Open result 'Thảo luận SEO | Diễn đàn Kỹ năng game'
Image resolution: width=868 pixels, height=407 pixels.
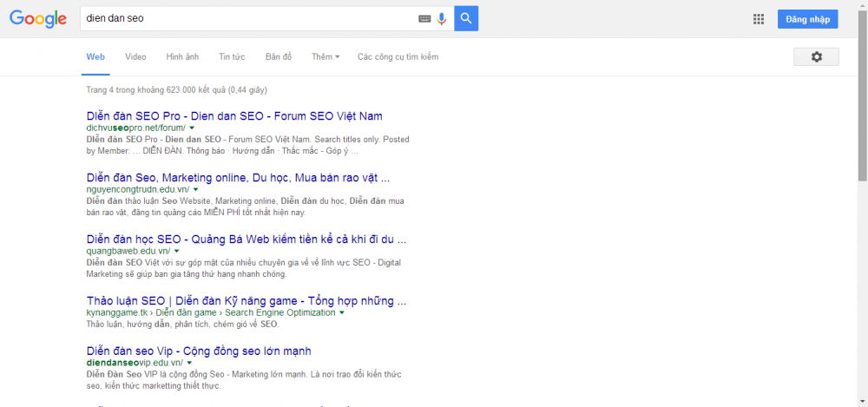click(247, 301)
